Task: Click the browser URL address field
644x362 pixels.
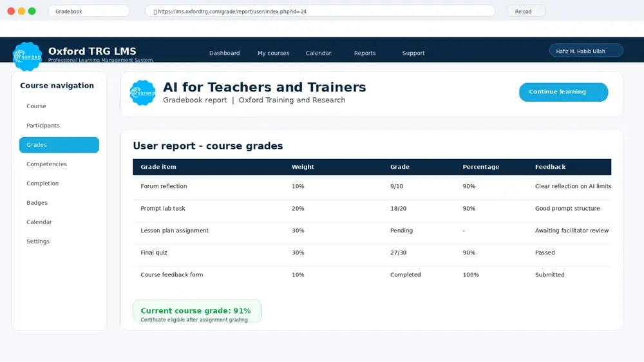Action: pos(320,11)
